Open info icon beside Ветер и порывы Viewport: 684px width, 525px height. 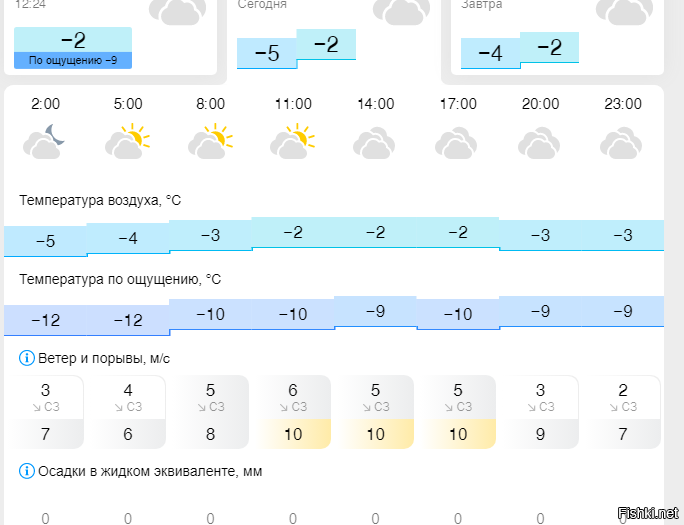[27, 358]
